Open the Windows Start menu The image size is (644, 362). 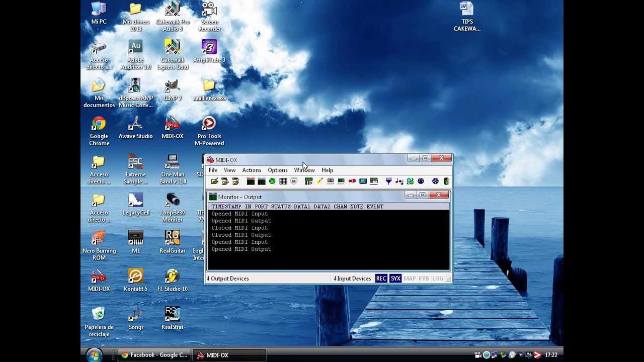[94, 355]
